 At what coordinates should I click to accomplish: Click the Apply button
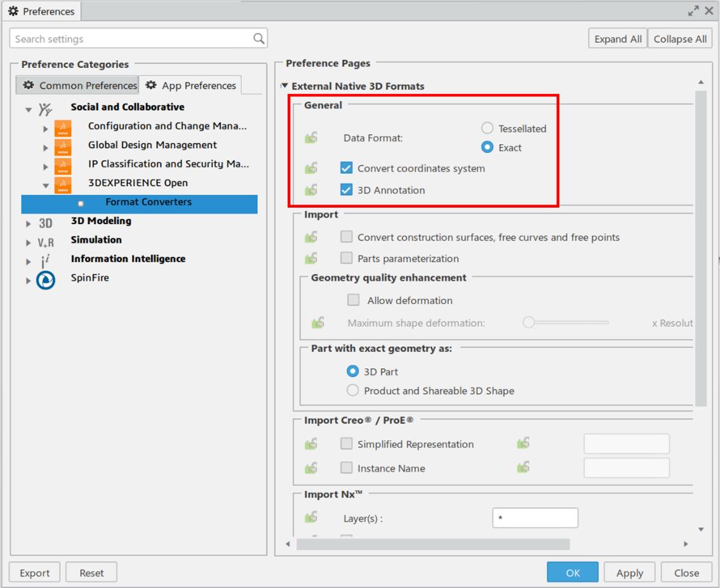pyautogui.click(x=630, y=572)
